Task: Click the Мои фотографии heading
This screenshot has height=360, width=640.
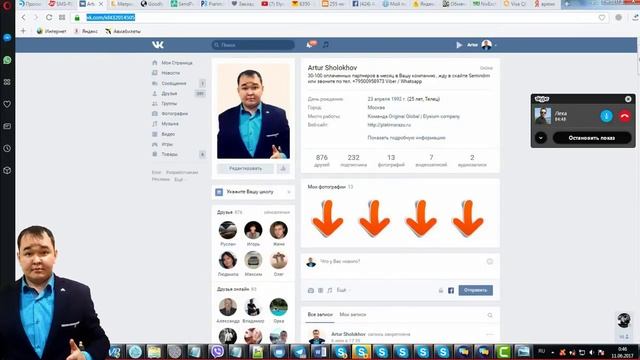Action: pos(327,187)
